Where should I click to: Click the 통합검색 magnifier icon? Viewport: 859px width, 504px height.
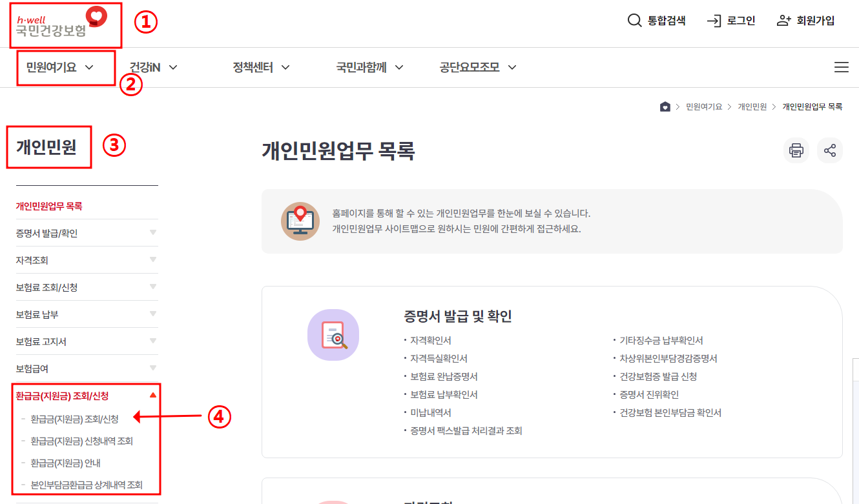click(634, 20)
